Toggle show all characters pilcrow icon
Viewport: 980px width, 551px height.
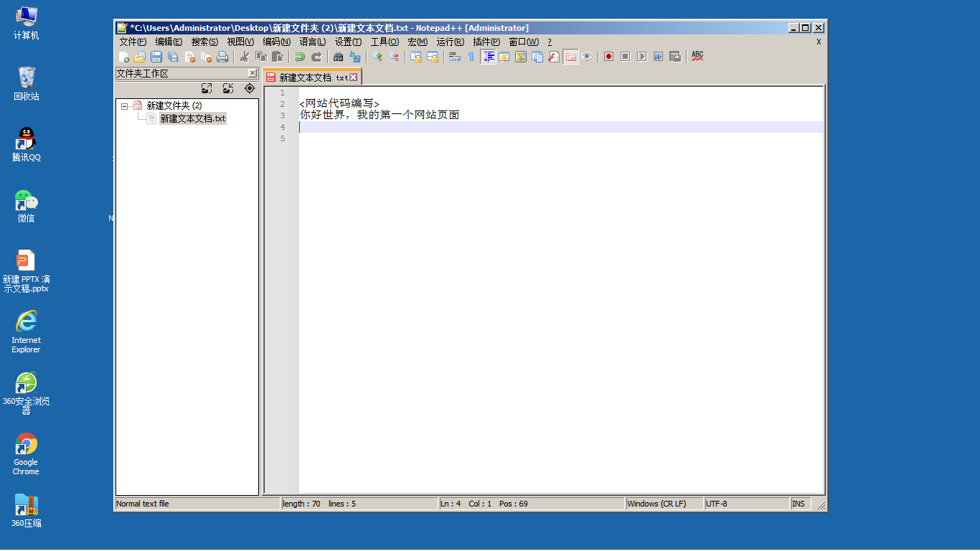click(x=471, y=57)
